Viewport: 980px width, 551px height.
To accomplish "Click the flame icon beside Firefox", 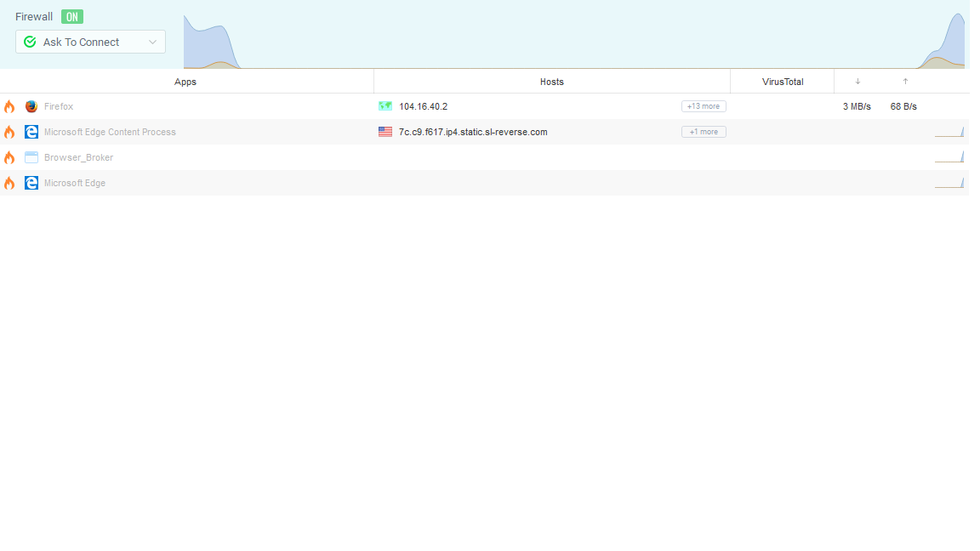I will point(9,107).
